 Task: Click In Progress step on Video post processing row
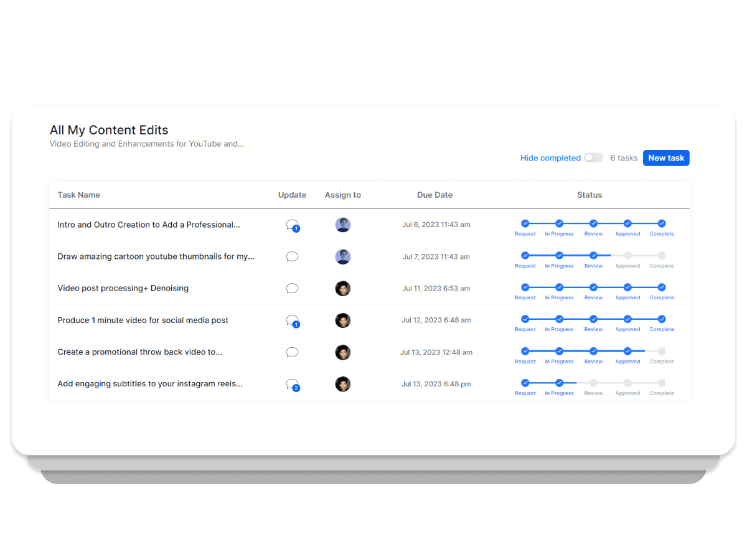[559, 287]
